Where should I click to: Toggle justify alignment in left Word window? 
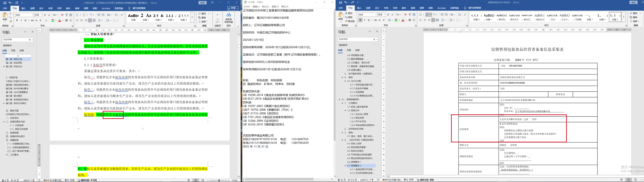90,20
